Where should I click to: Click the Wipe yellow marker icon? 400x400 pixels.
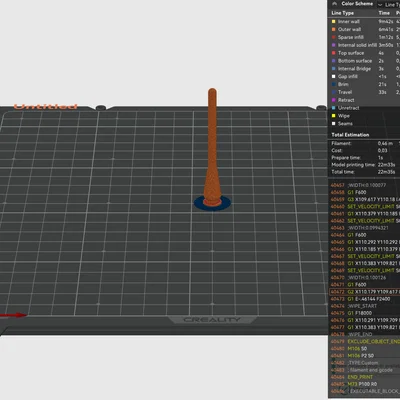(334, 116)
